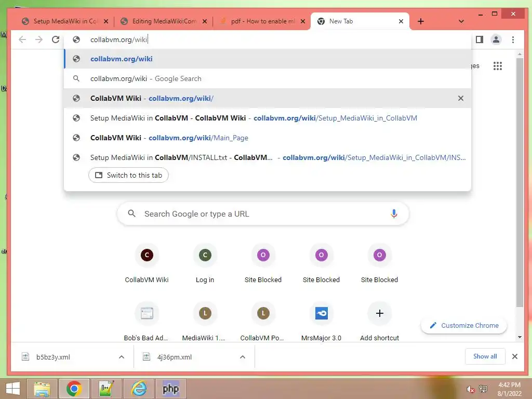Open the side panel icon in toolbar
532x399 pixels.
click(x=479, y=39)
